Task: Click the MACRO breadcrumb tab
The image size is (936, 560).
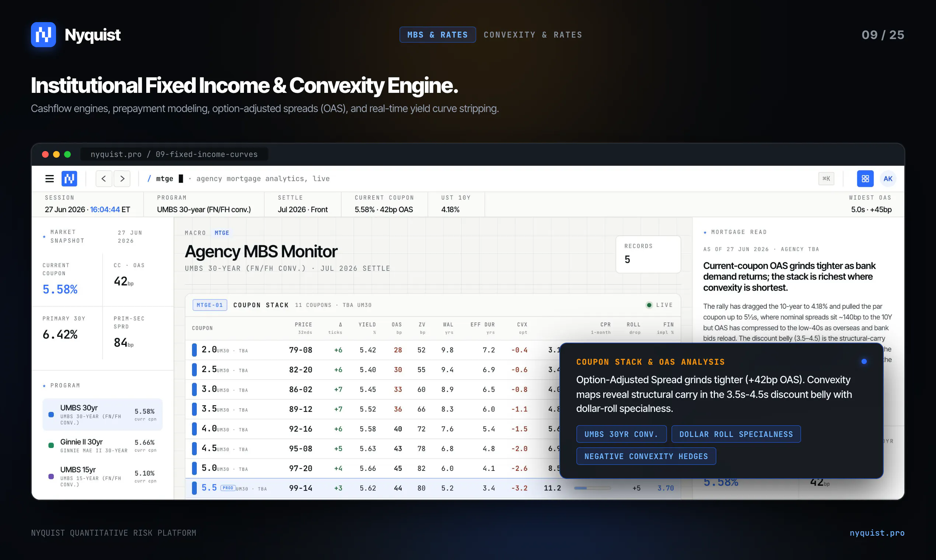Action: coord(195,233)
